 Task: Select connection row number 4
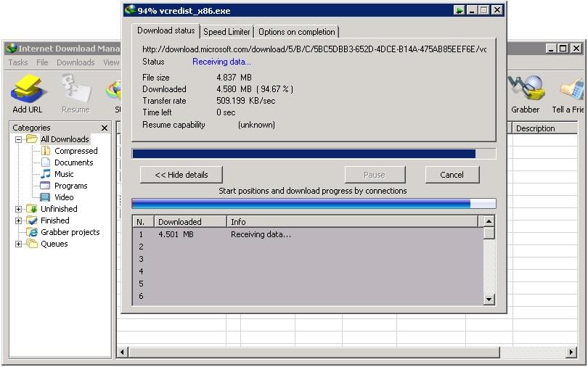309,271
